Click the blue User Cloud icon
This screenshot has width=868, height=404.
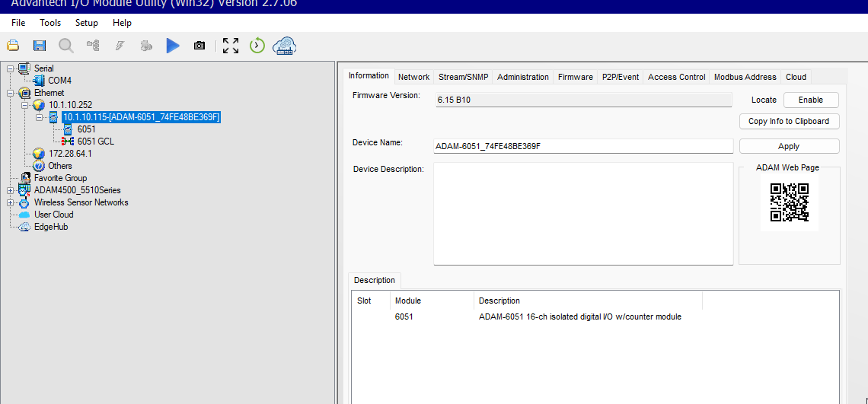(x=24, y=215)
